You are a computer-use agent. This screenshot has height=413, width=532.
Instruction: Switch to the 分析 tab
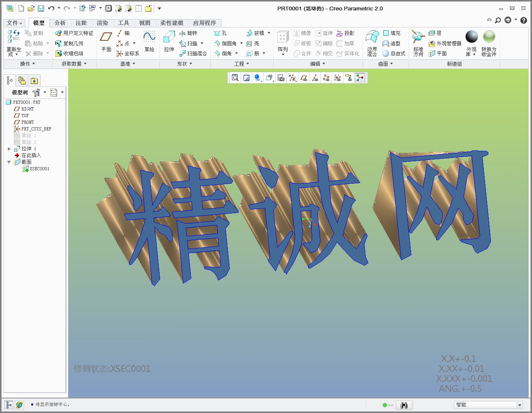[60, 23]
